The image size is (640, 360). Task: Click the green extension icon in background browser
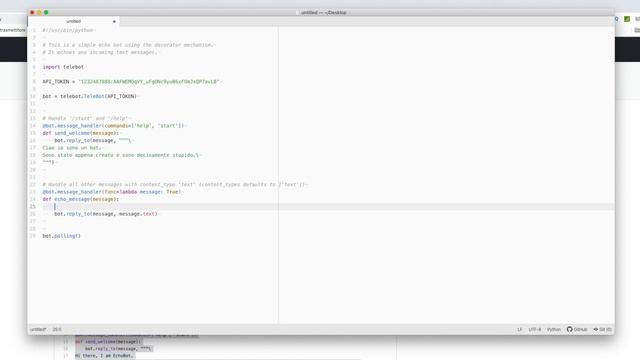(x=627, y=19)
